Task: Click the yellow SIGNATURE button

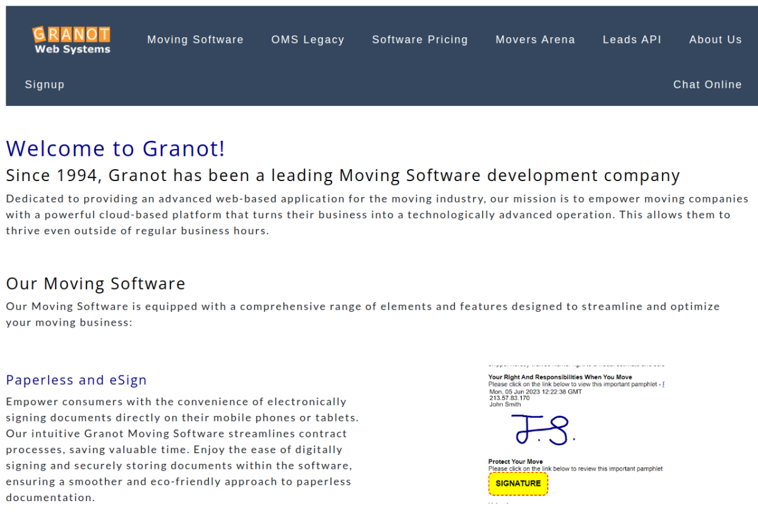Action: tap(518, 483)
